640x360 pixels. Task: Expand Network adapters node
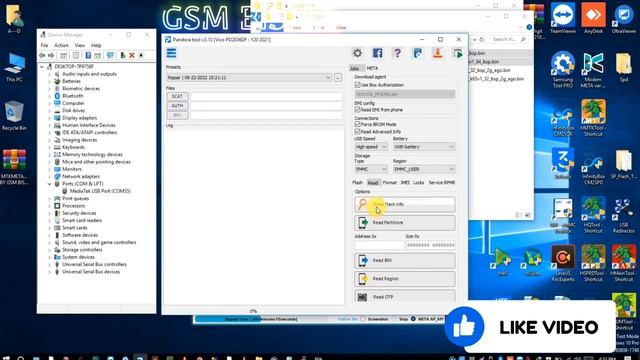50,176
